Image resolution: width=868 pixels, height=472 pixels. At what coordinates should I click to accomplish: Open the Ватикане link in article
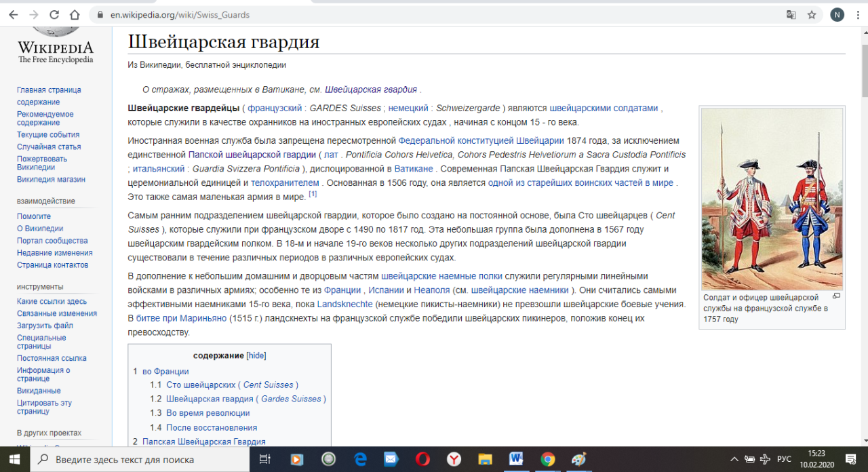tap(414, 168)
